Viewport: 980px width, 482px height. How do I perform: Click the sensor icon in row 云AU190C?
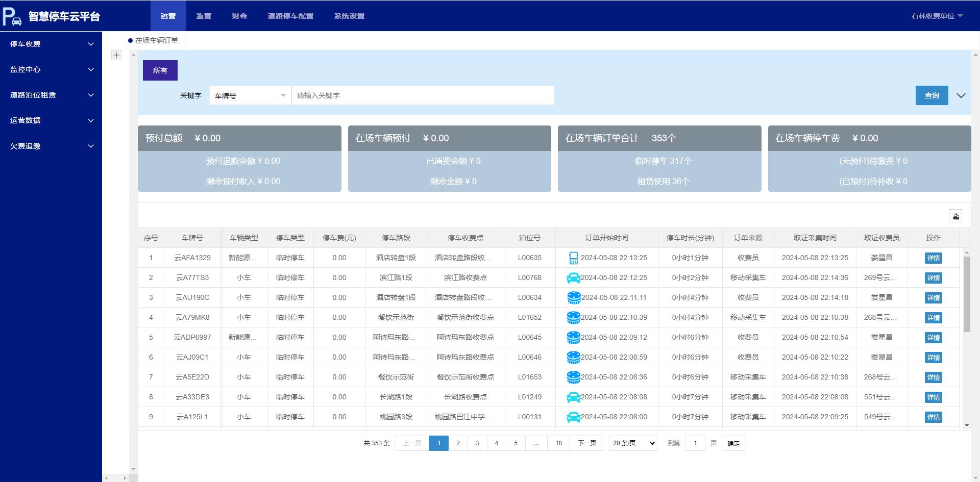(x=574, y=298)
